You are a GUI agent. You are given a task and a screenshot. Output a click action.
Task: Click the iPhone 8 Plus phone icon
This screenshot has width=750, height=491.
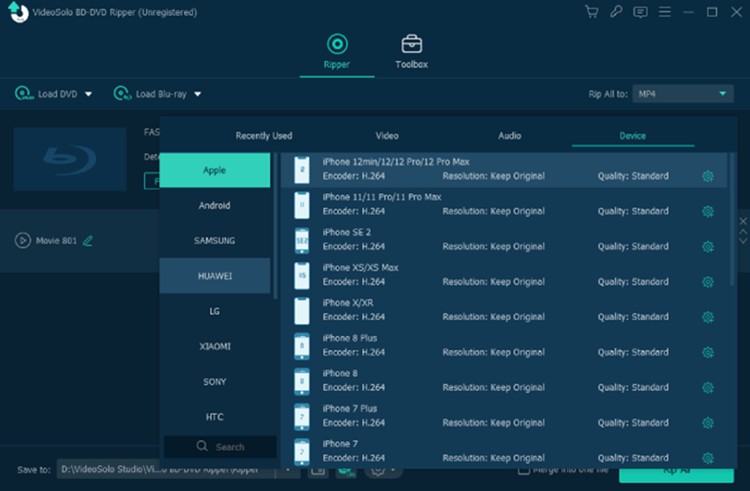tap(302, 346)
